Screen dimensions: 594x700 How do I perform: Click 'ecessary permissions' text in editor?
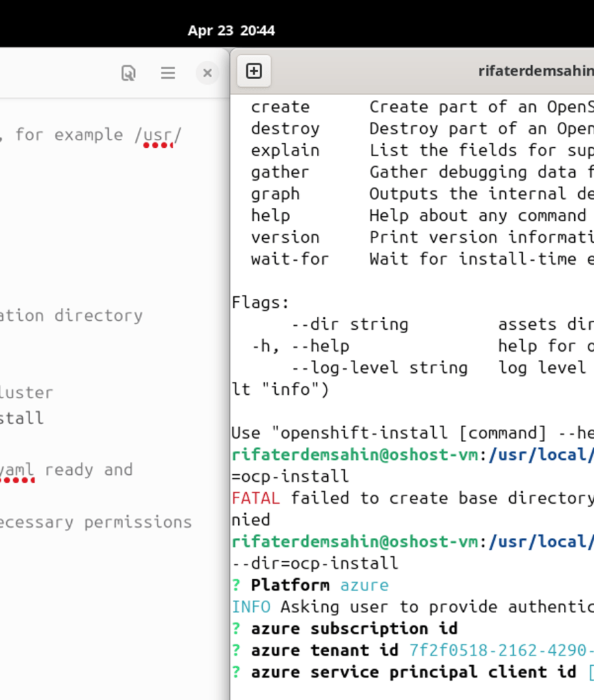[96, 522]
